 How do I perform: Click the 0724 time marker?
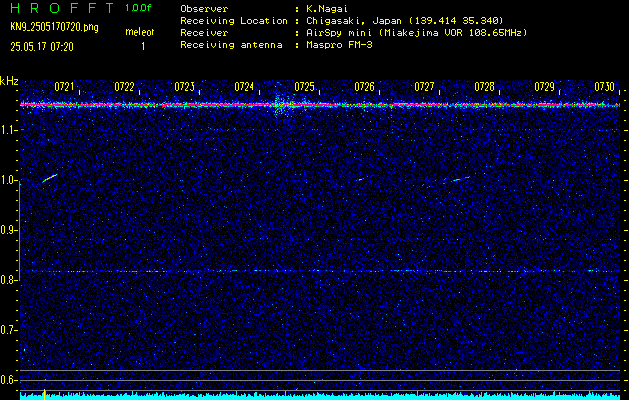[244, 87]
